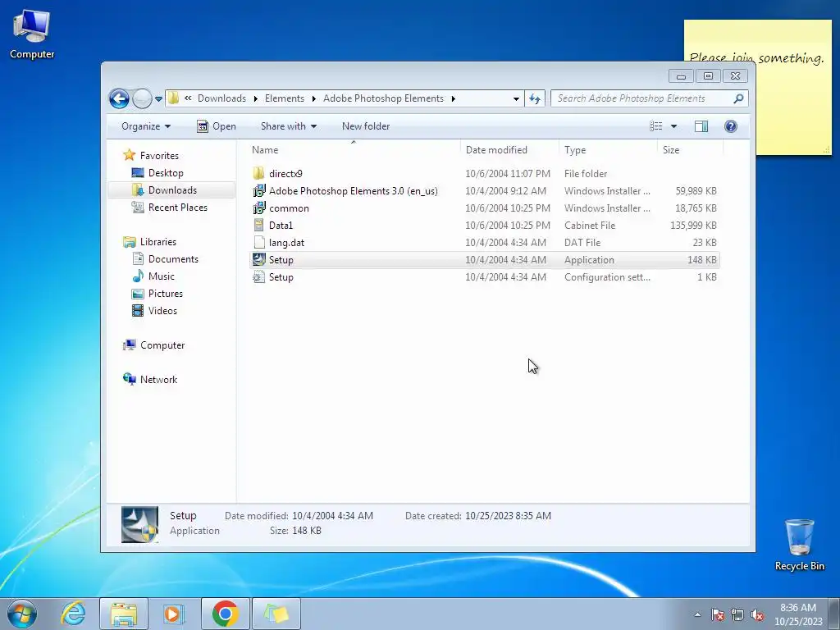Open recent pages dropdown arrow near back button

[158, 98]
